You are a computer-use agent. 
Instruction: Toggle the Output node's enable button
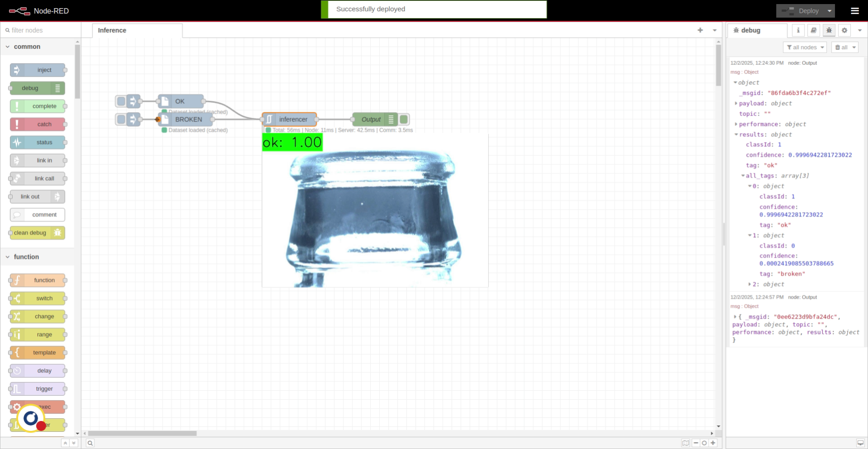pos(404,119)
